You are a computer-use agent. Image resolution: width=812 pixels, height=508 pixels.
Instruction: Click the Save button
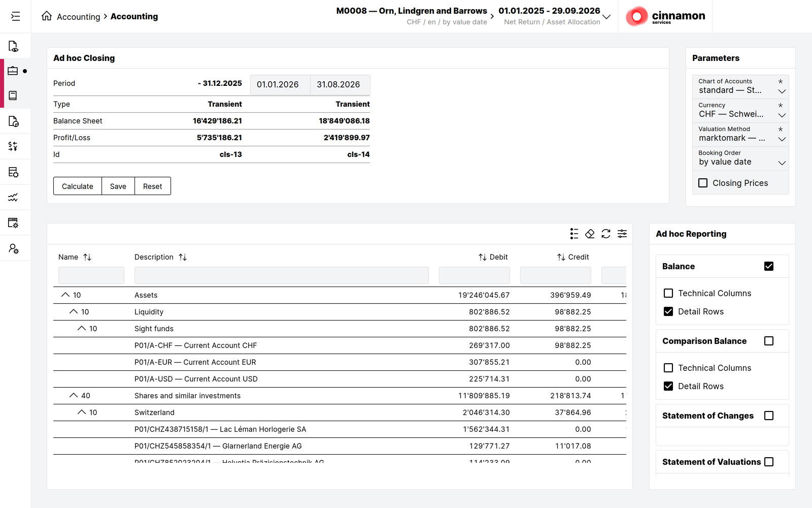118,186
